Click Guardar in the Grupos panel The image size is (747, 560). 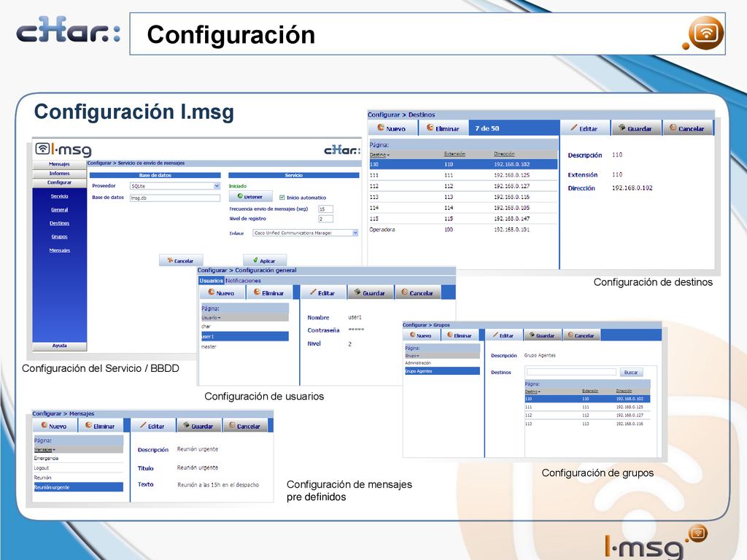coord(542,335)
